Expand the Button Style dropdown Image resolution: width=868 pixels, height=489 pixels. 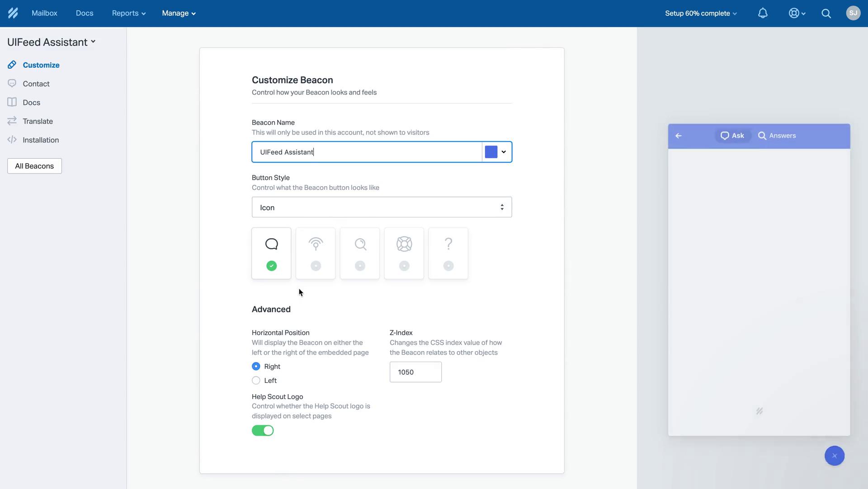click(382, 207)
